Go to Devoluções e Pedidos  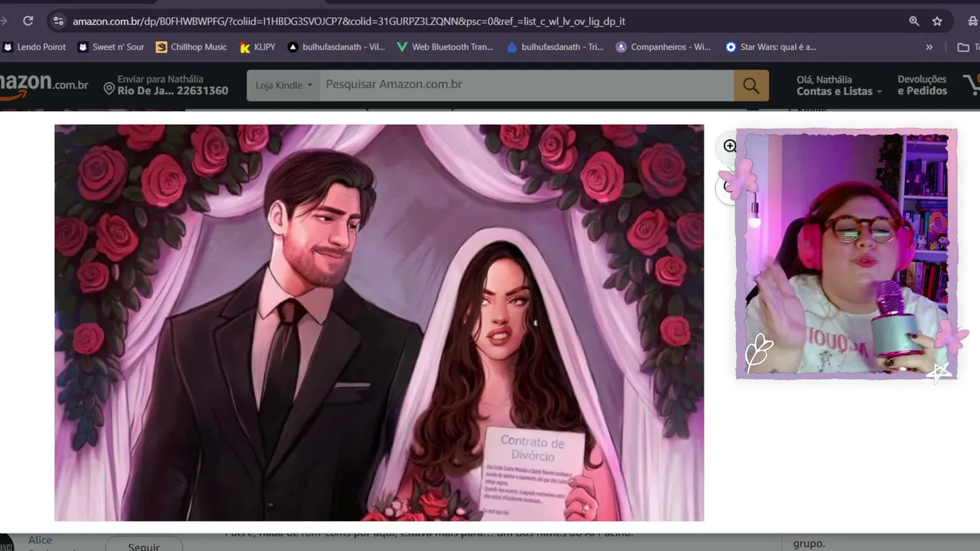[922, 85]
